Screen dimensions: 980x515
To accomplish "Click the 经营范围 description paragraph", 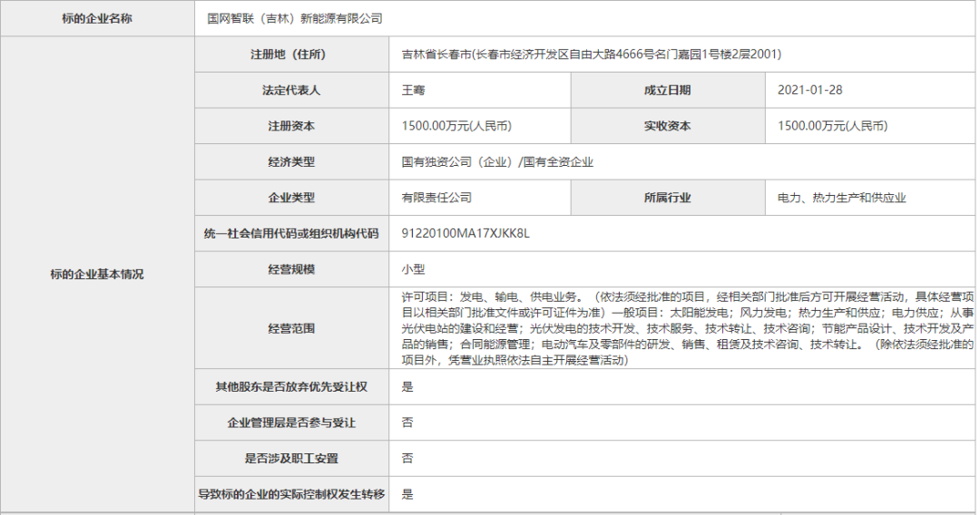I will 687,328.
